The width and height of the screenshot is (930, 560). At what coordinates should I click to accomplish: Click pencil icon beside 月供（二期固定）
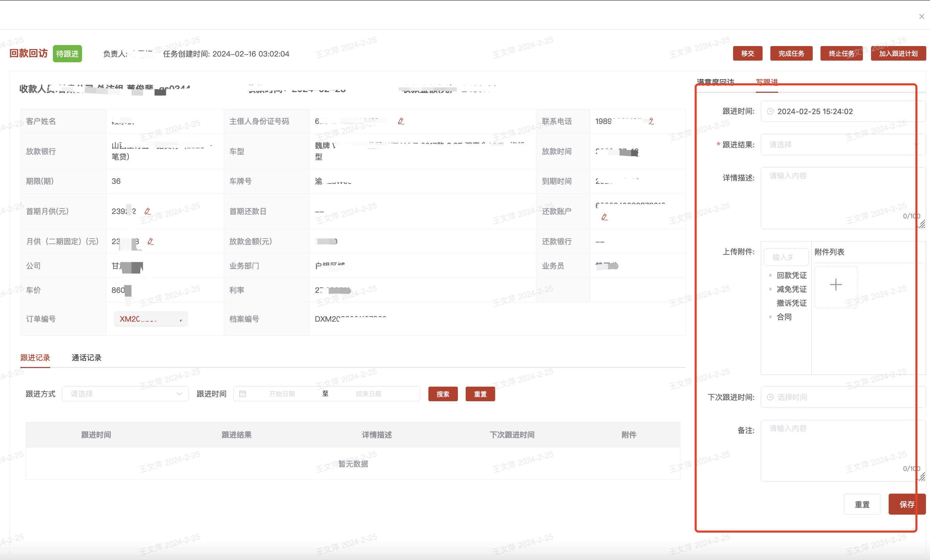click(150, 241)
